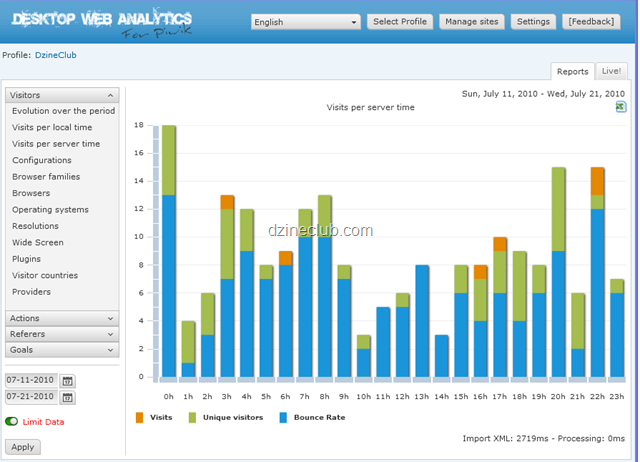
Task: Click the Import XML: 2719ms status text
Action: point(505,438)
